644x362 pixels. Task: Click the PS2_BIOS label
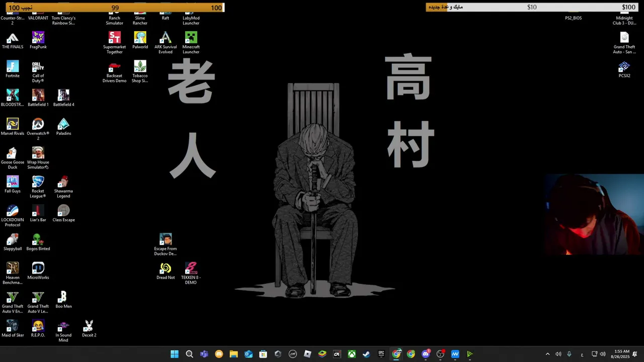point(573,18)
